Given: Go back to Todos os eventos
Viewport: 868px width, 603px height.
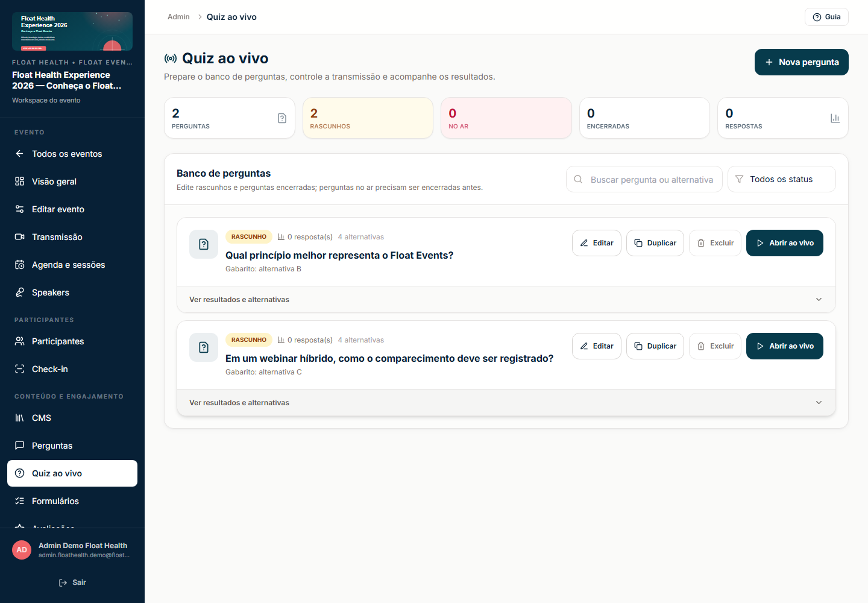Looking at the screenshot, I should point(72,154).
